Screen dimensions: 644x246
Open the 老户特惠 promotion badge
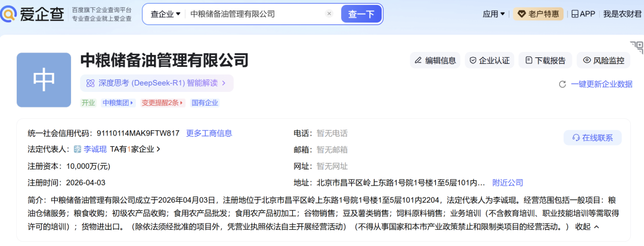(538, 14)
